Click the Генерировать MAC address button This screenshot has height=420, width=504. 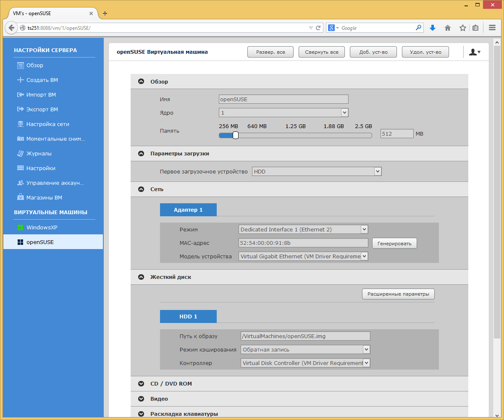394,243
